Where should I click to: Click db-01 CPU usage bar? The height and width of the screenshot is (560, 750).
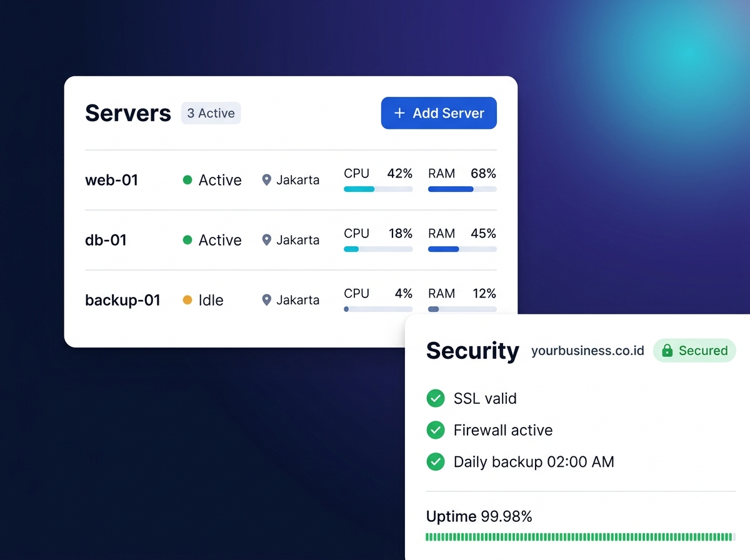coord(378,249)
